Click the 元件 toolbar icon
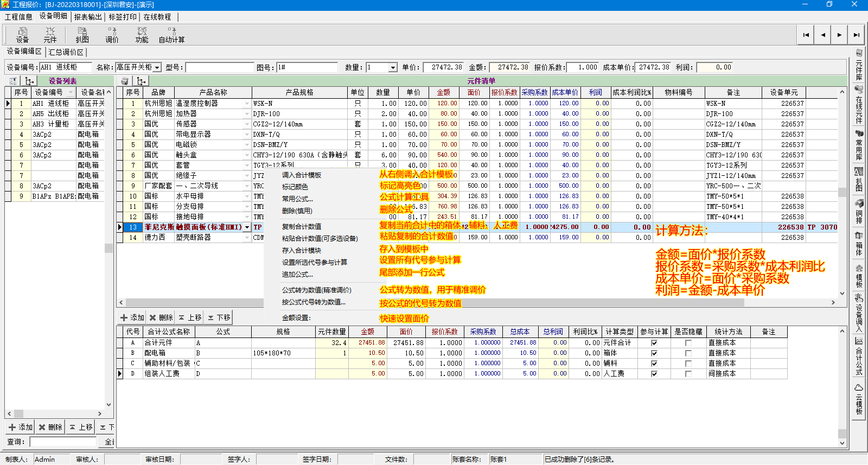The width and height of the screenshot is (868, 465). point(50,35)
